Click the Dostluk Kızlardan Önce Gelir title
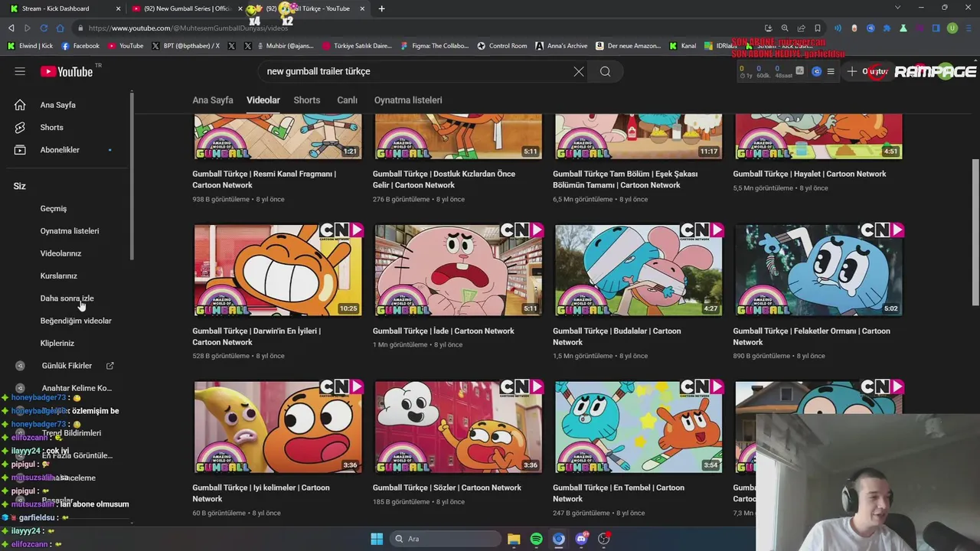This screenshot has width=980, height=551. click(x=444, y=179)
